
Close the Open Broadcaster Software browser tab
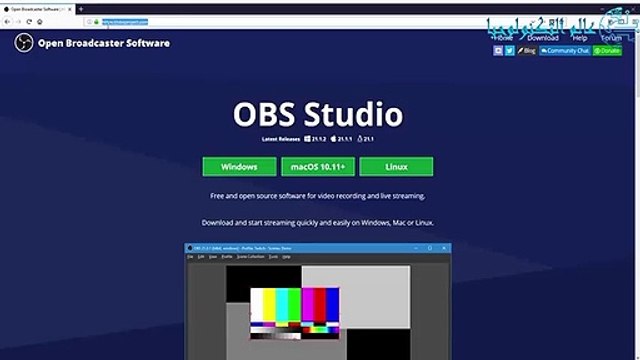pos(70,9)
